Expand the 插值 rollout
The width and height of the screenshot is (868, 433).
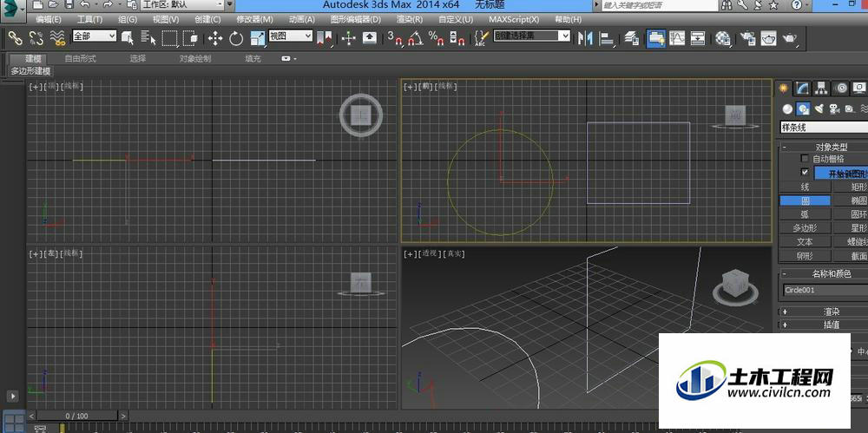point(825,325)
